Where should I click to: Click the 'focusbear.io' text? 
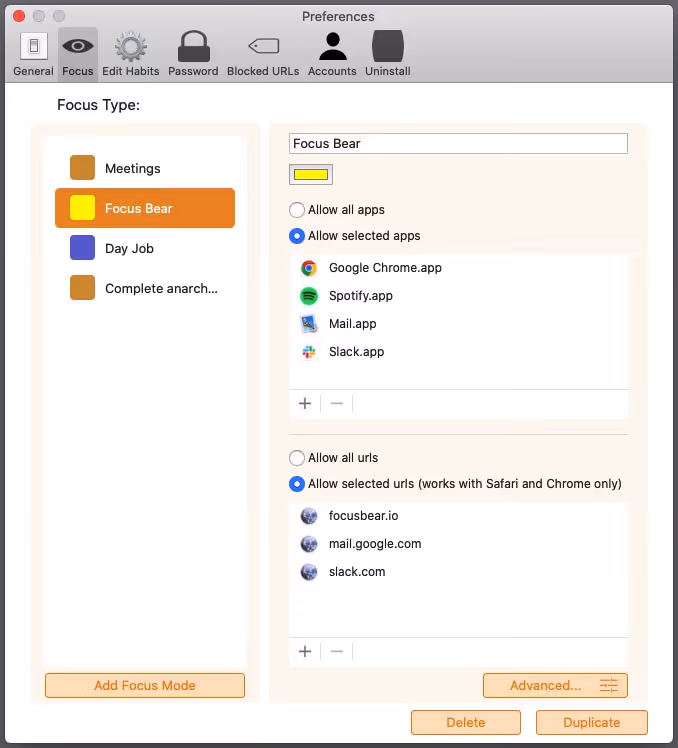point(364,516)
